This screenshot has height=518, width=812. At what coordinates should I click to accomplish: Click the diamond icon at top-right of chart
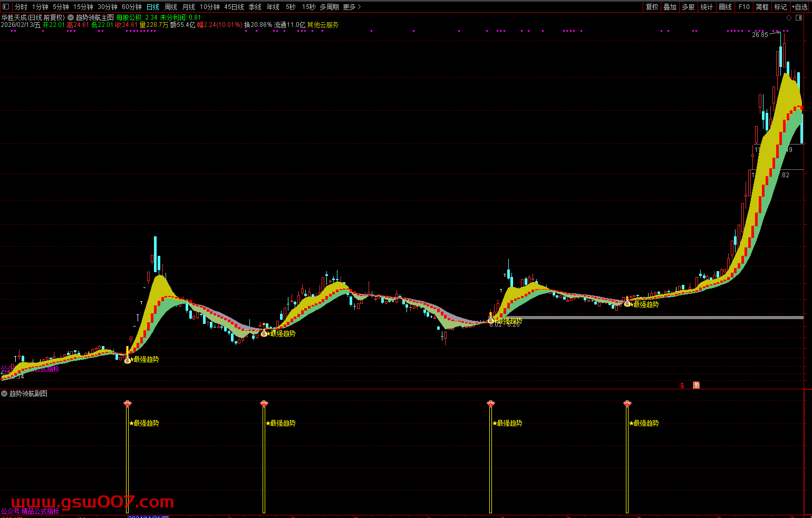click(x=789, y=17)
